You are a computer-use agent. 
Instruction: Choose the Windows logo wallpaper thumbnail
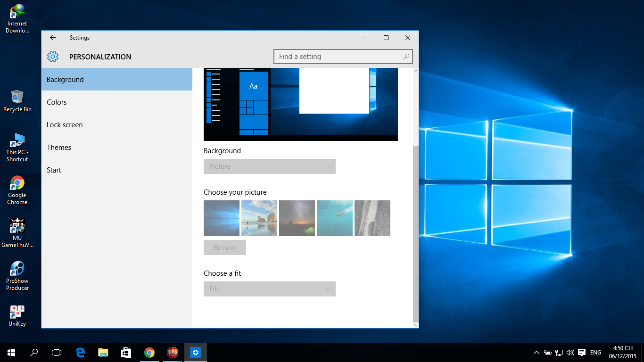pyautogui.click(x=222, y=218)
